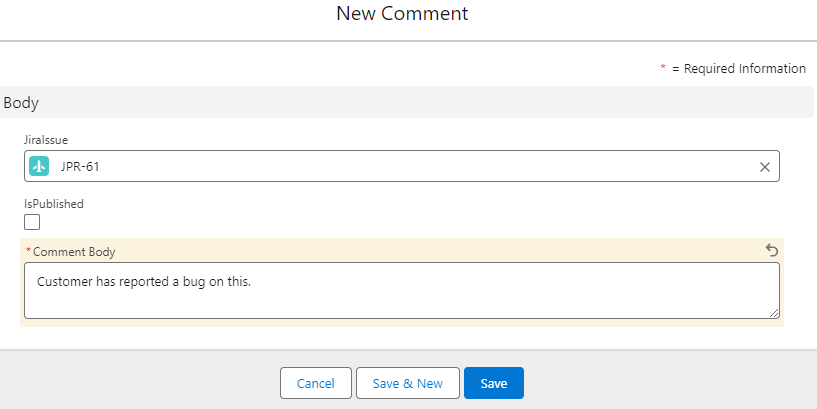Grab the Comment Body textarea resize handle
This screenshot has width=817, height=409.
tap(774, 313)
